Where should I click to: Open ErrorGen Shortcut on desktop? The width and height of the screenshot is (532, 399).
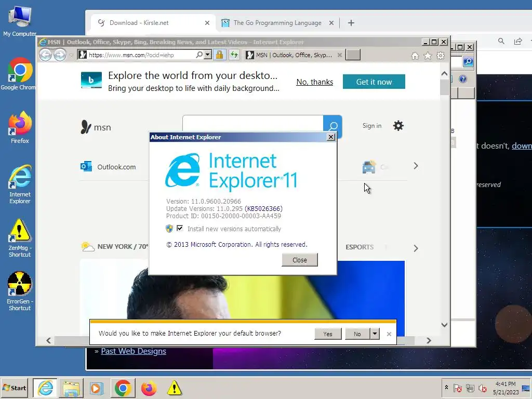click(20, 291)
